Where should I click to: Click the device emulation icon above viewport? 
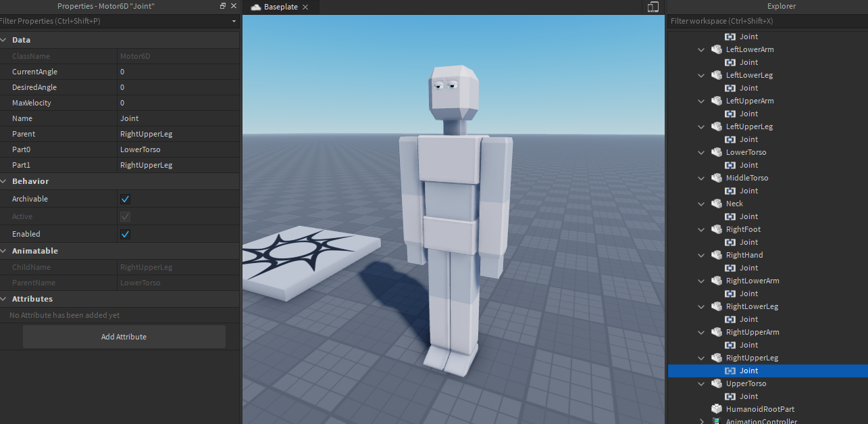tap(653, 7)
